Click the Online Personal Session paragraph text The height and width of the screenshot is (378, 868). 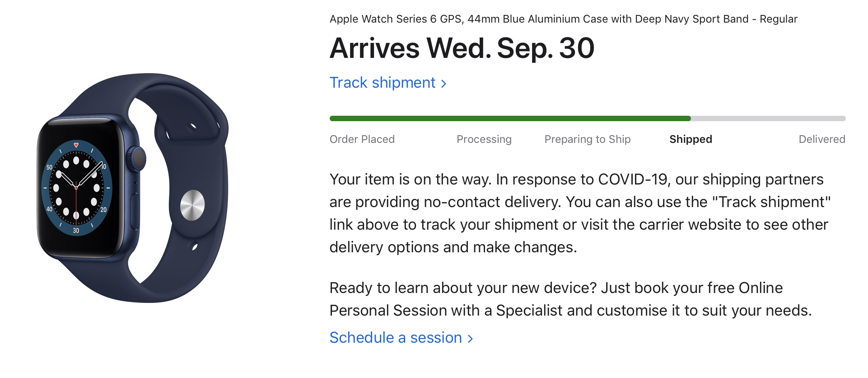570,299
